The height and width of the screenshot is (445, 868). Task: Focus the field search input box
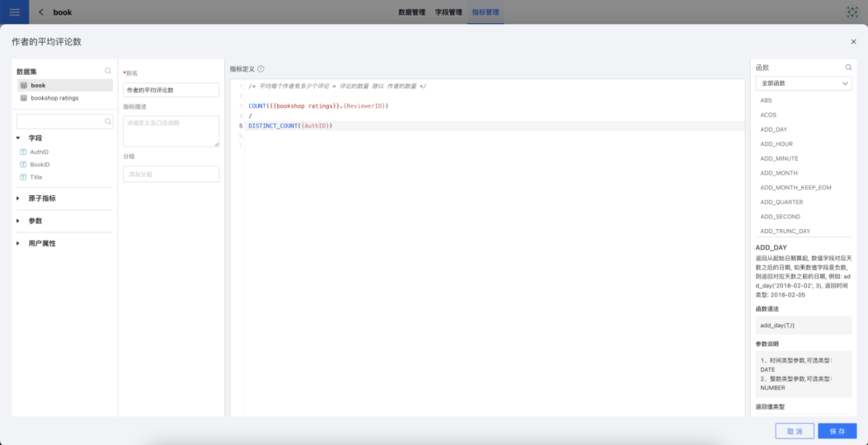(x=65, y=122)
